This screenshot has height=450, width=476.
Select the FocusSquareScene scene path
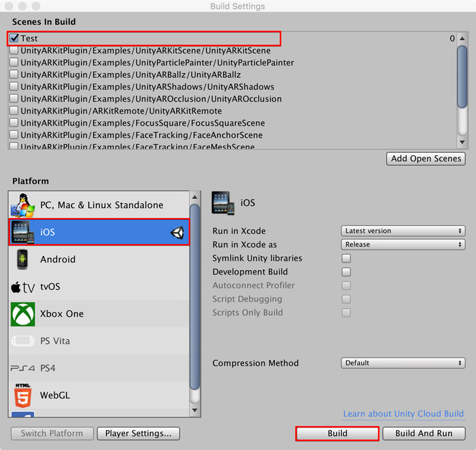[x=143, y=123]
